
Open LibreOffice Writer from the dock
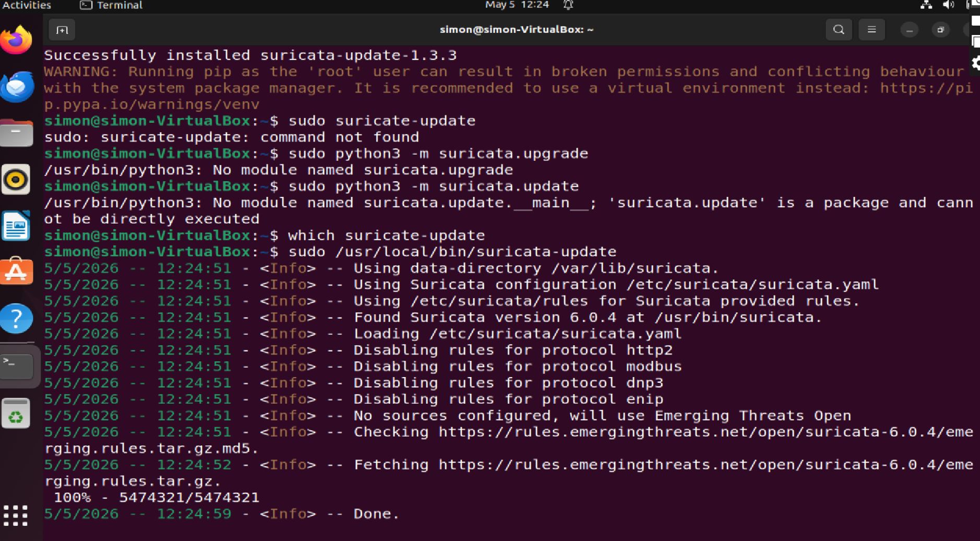pyautogui.click(x=16, y=226)
